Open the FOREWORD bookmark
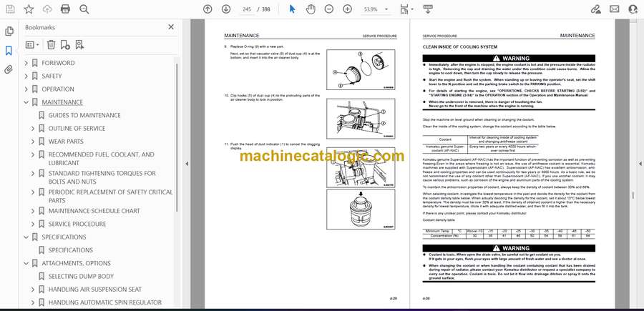The height and width of the screenshot is (311, 644). pyautogui.click(x=58, y=63)
